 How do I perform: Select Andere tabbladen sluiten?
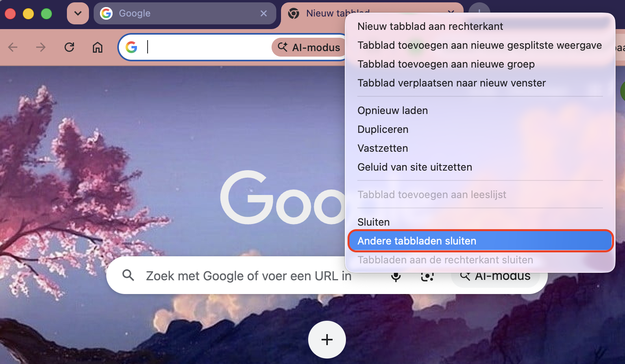480,241
